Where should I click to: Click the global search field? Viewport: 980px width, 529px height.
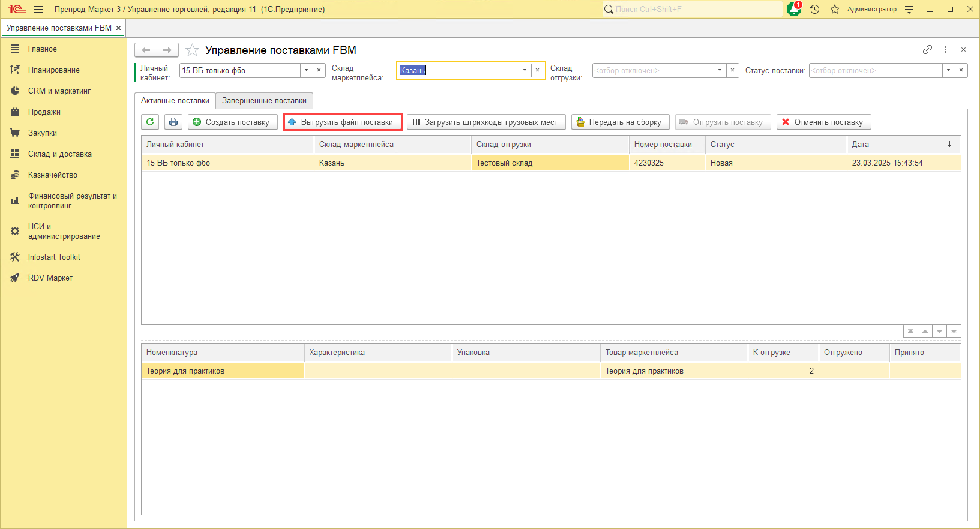point(696,9)
